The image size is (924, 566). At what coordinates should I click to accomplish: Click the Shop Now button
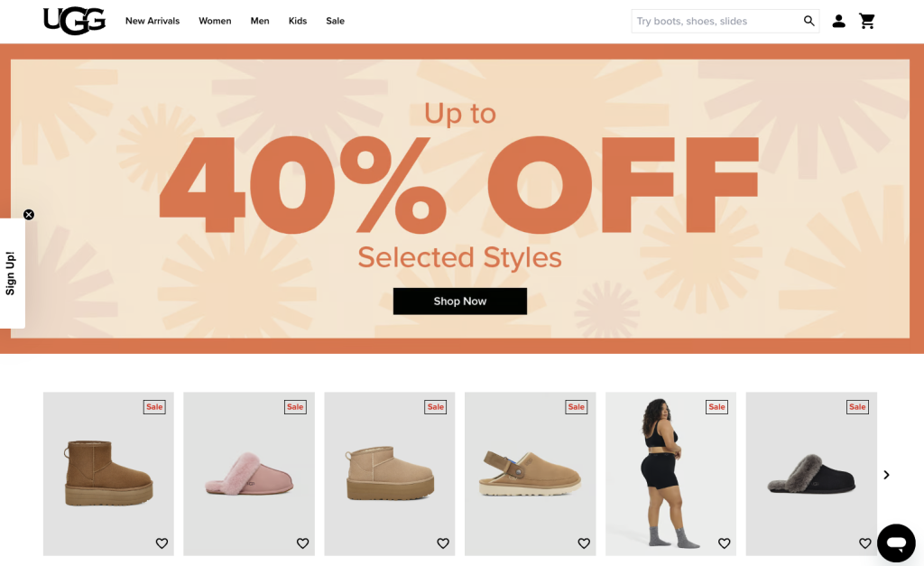pos(460,302)
